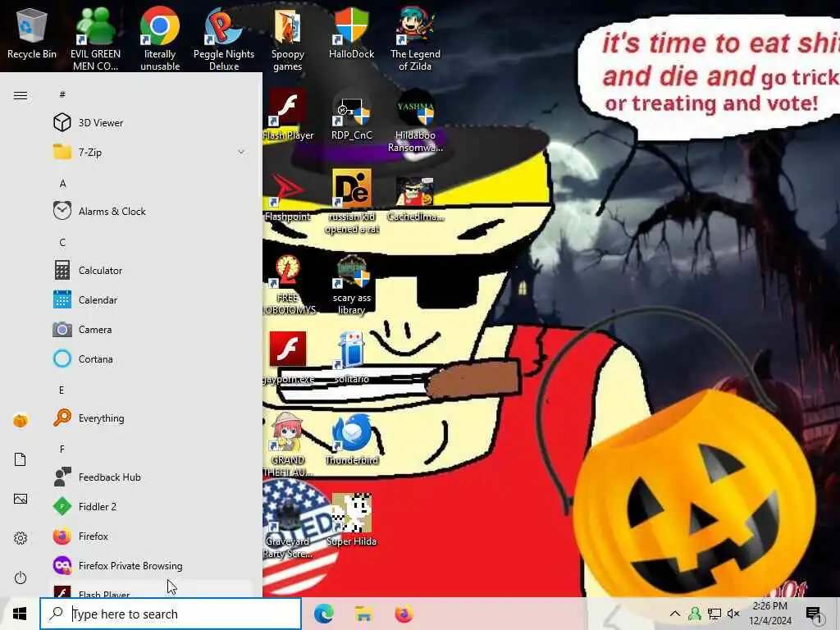Click the 'E' letter group header

pyautogui.click(x=62, y=390)
